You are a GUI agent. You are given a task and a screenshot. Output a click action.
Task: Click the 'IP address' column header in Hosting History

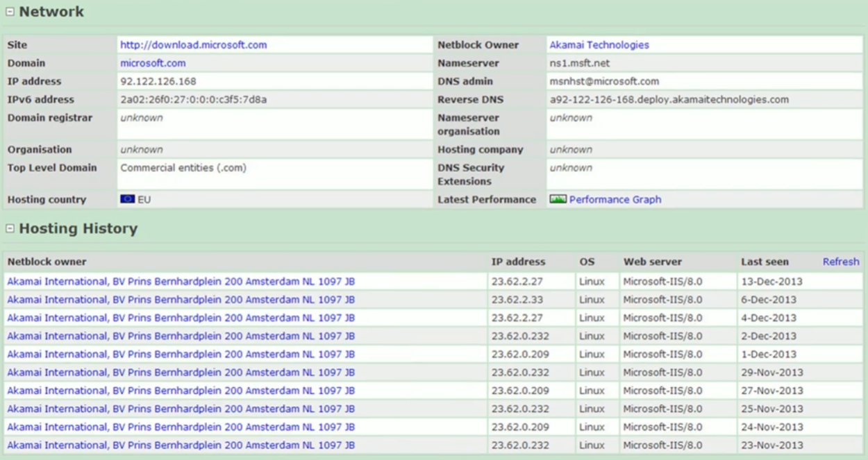519,262
